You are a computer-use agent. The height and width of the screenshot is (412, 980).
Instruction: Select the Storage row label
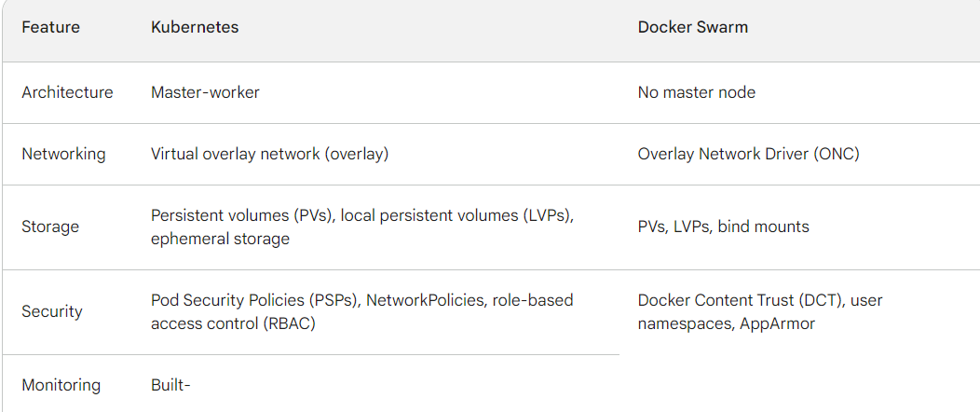[50, 227]
